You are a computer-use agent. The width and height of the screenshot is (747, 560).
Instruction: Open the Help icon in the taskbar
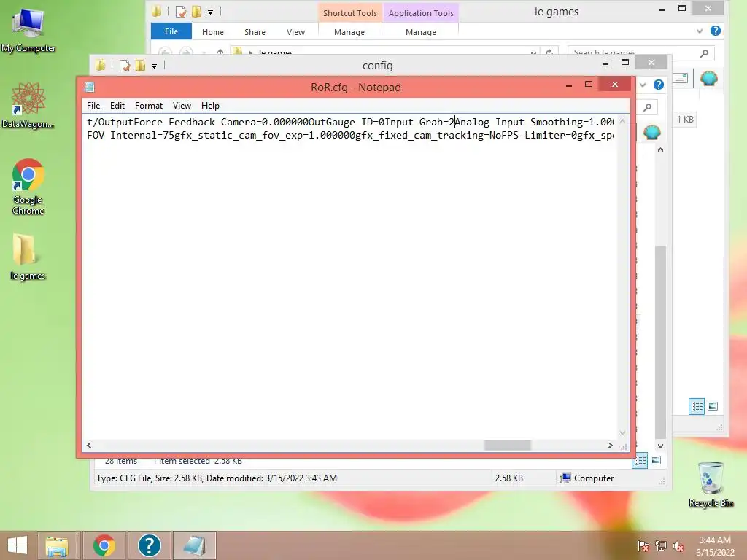coord(149,545)
